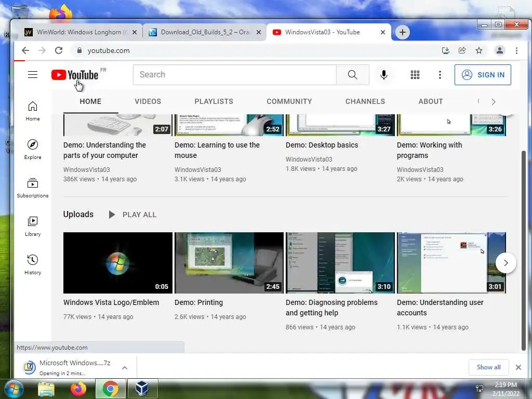
Task: Open Demo: Diagnosing problems and getting help title
Action: (331, 308)
